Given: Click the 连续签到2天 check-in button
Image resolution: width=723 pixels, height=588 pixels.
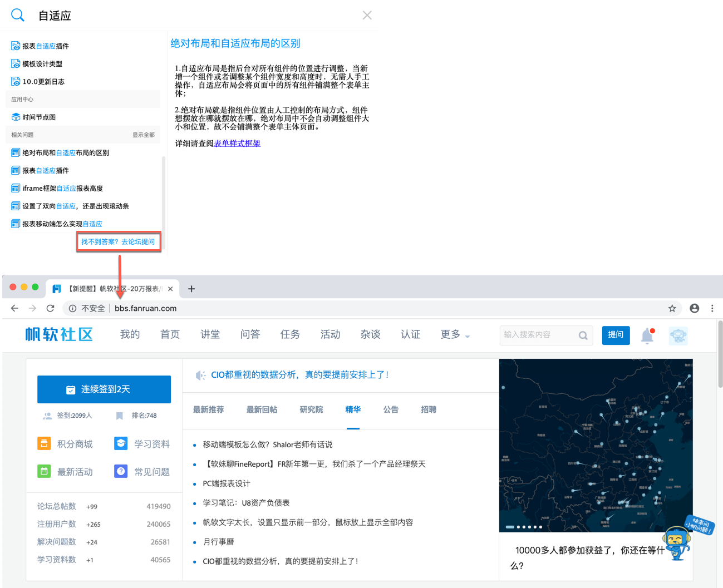Looking at the screenshot, I should click(x=104, y=389).
